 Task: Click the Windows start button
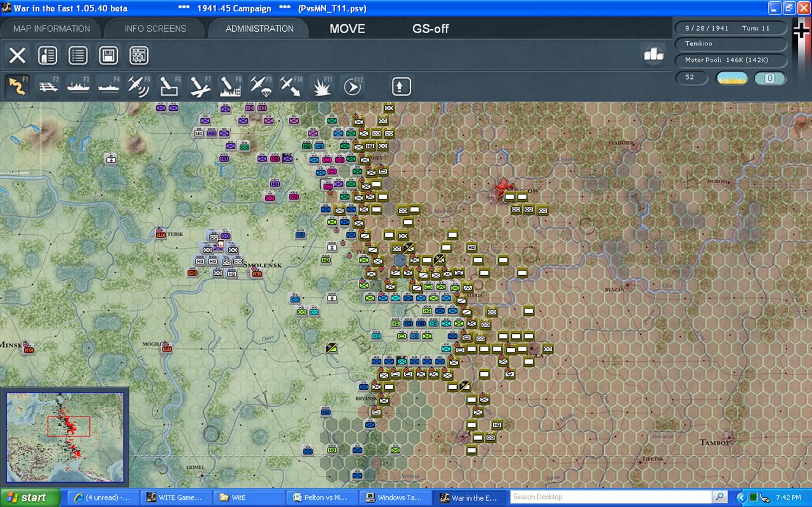point(30,497)
